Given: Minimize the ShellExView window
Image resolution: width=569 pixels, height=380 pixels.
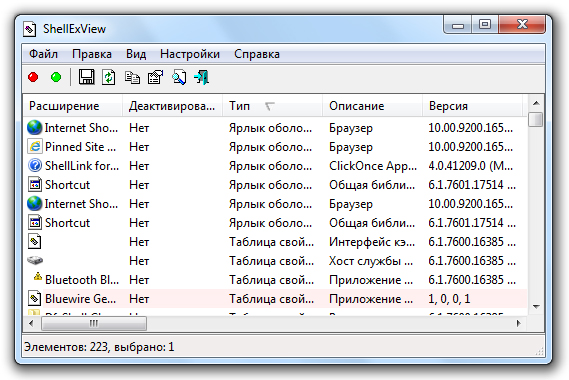Looking at the screenshot, I should 458,25.
